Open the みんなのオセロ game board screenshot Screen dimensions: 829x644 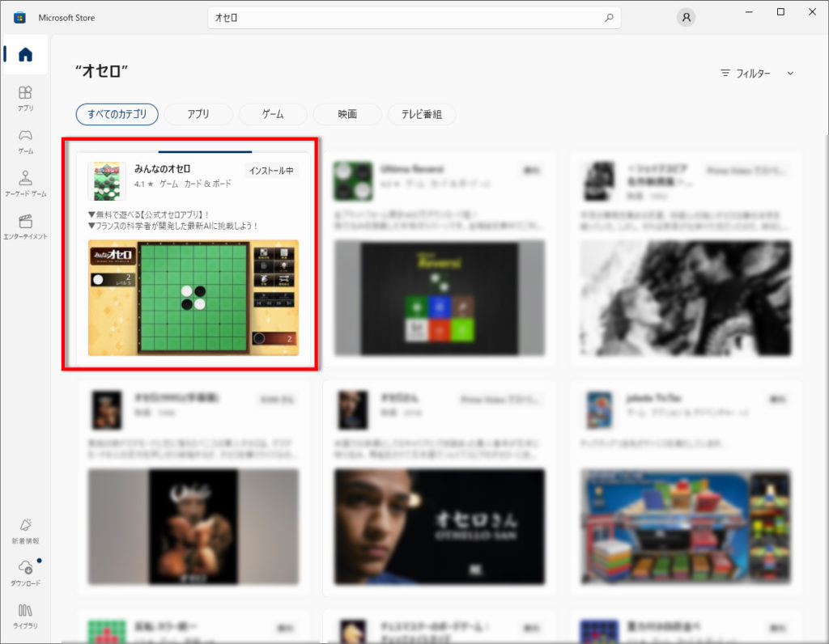tap(193, 297)
